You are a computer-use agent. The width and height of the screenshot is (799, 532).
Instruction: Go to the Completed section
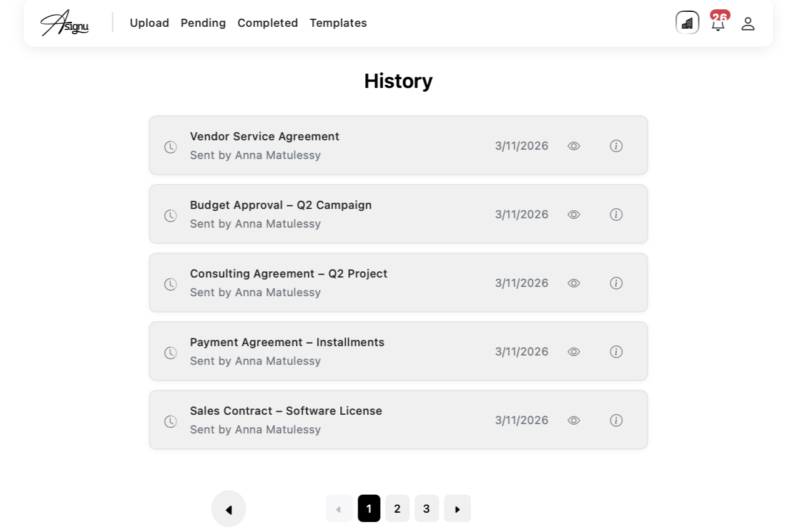point(267,23)
